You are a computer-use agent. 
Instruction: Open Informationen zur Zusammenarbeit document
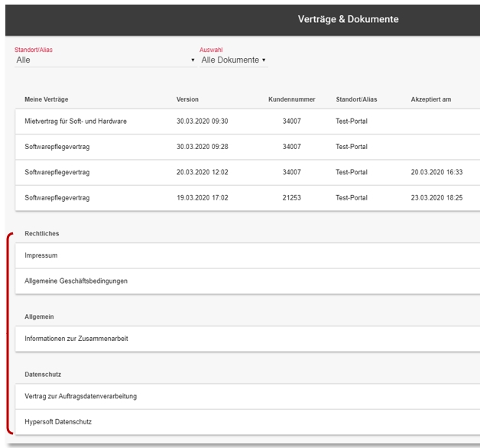click(x=248, y=339)
